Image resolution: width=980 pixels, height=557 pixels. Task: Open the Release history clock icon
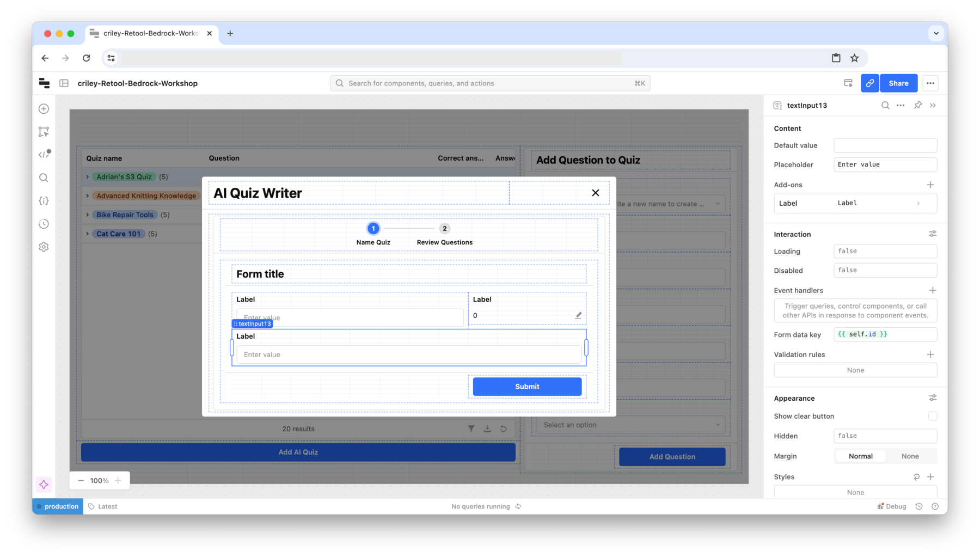(x=44, y=224)
